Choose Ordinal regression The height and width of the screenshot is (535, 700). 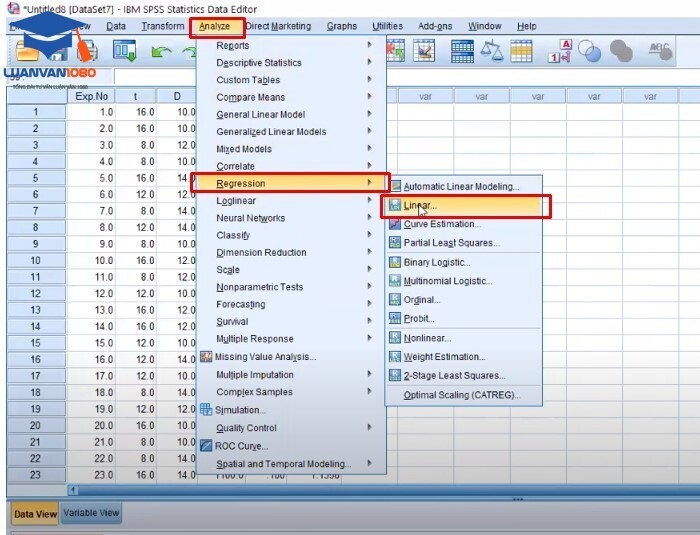pyautogui.click(x=422, y=300)
